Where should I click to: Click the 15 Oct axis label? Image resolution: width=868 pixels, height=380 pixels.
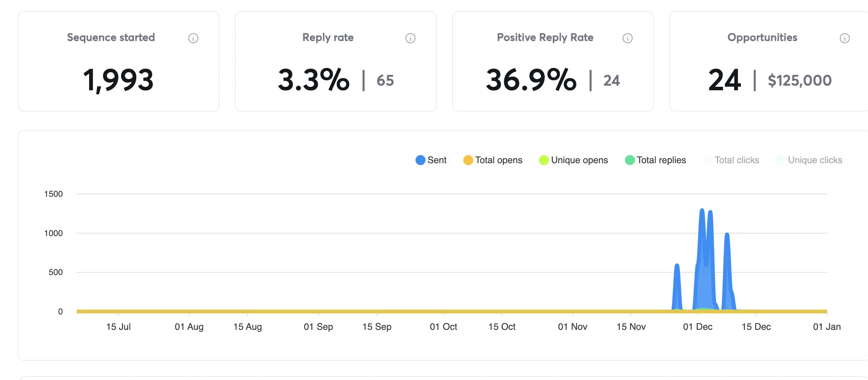[x=502, y=327]
